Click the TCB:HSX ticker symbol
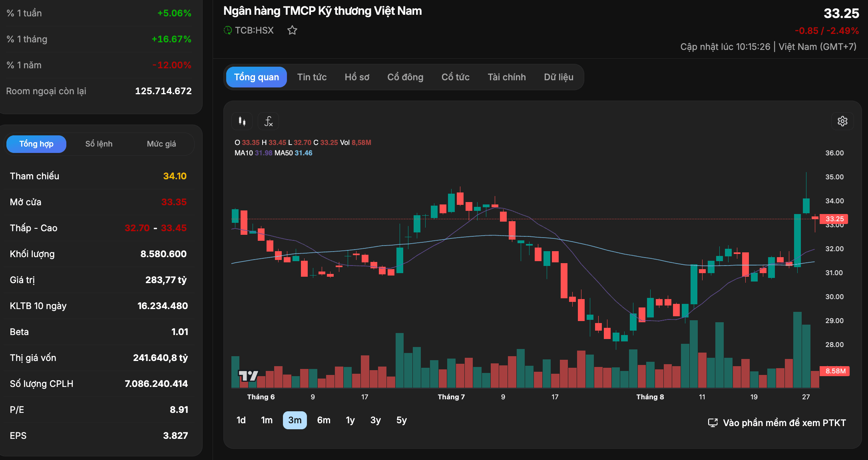 [254, 30]
